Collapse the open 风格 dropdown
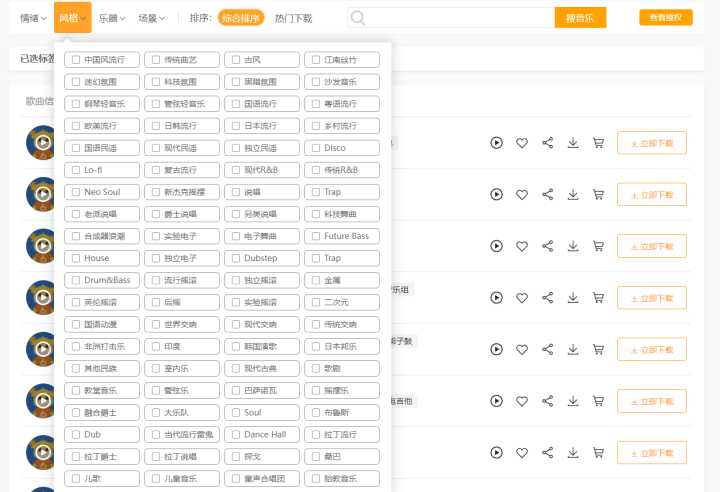Image resolution: width=720 pixels, height=492 pixels. tap(73, 18)
